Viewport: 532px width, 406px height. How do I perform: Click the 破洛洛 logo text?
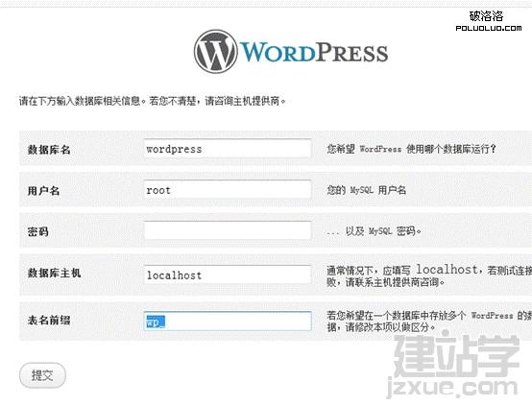click(487, 16)
